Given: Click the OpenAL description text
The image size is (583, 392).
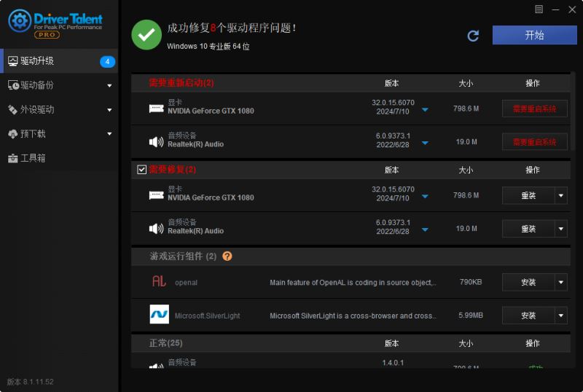Looking at the screenshot, I should tap(353, 282).
